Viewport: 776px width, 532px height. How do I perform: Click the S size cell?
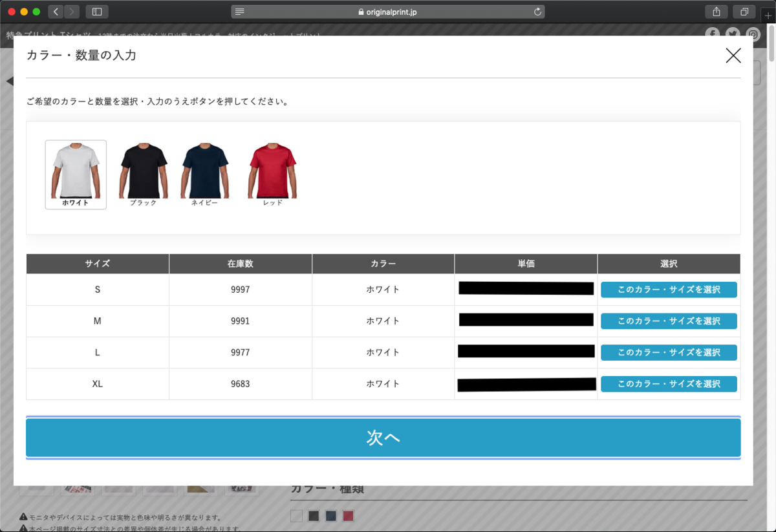coord(98,290)
